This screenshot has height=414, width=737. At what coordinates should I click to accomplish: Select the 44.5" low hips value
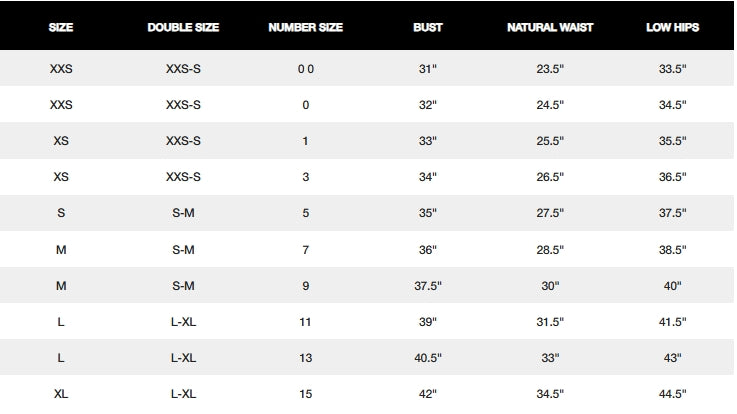click(x=672, y=394)
